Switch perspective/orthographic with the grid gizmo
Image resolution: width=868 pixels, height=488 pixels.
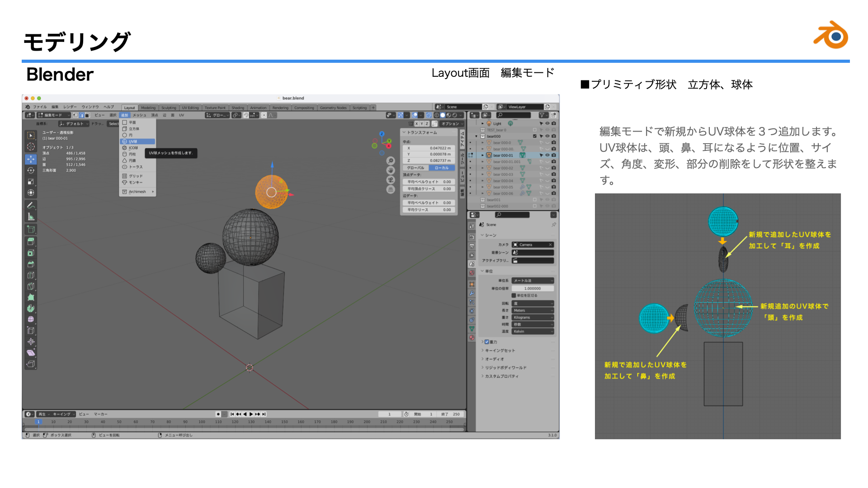(x=391, y=190)
